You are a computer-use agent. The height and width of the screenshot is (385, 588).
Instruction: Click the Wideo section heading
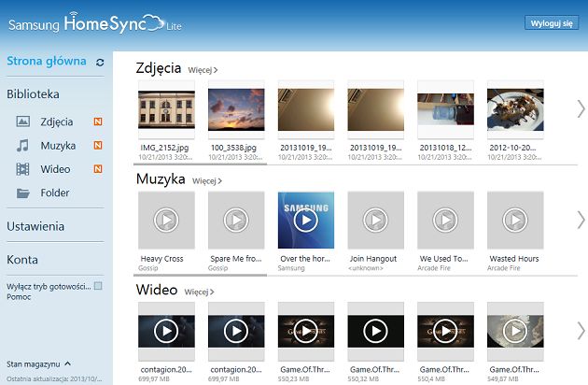157,290
